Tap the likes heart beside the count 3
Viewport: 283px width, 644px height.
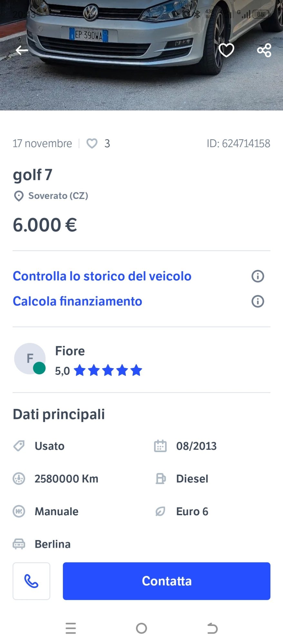point(92,143)
